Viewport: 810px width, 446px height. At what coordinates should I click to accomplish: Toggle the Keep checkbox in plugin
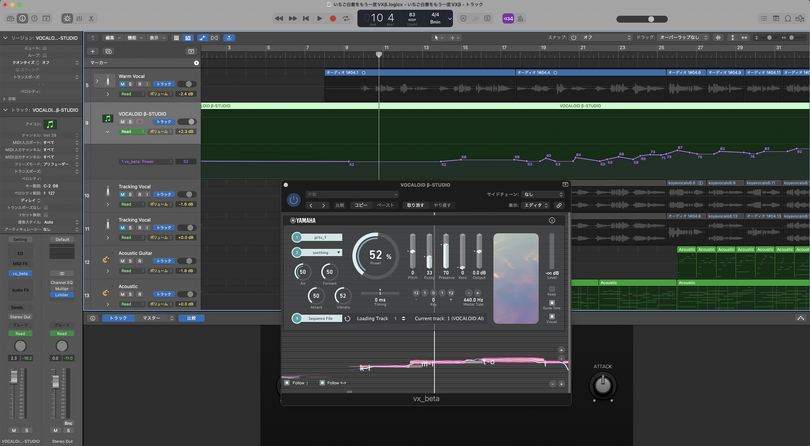pos(552,289)
